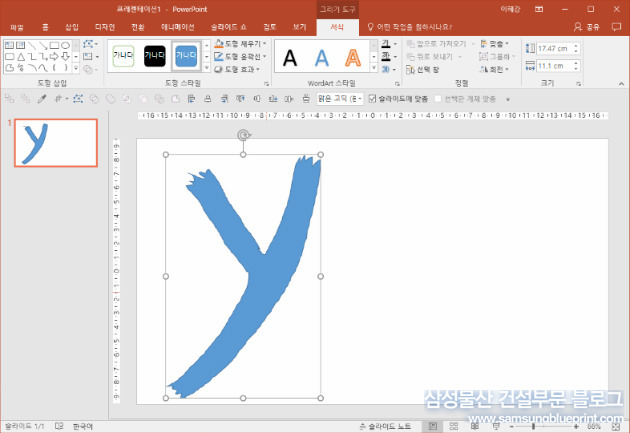630x433 pixels.
Task: Open Shape Styles dialog launcher
Action: (x=266, y=84)
